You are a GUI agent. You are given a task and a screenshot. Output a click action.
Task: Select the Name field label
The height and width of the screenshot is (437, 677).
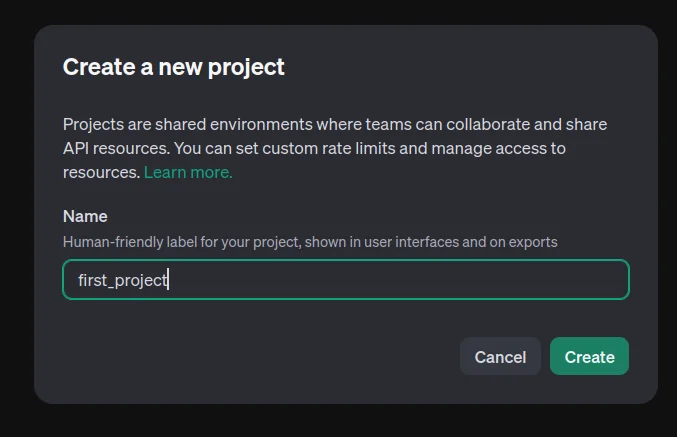point(85,216)
